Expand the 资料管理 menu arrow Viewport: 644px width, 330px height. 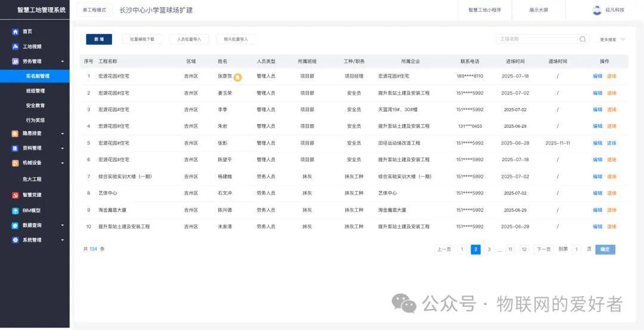[63, 148]
